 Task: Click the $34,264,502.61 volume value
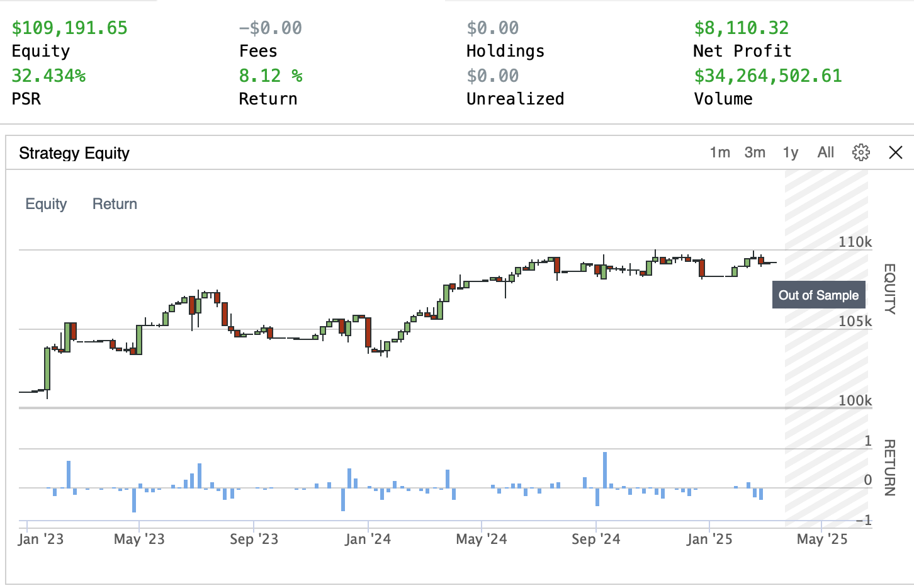(768, 76)
